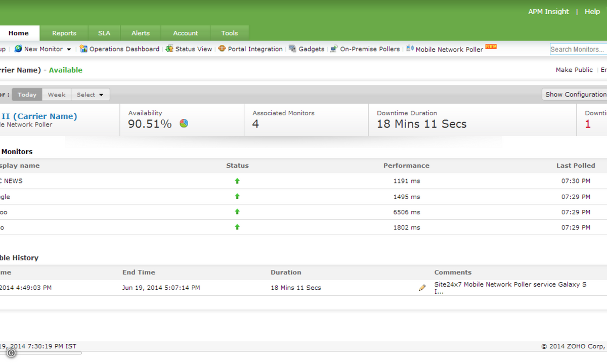
Task: Click the 07:30 PM last polled time
Action: click(576, 181)
